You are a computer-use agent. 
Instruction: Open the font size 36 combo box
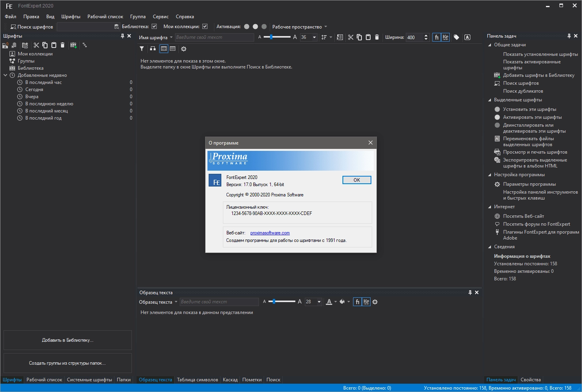click(309, 37)
